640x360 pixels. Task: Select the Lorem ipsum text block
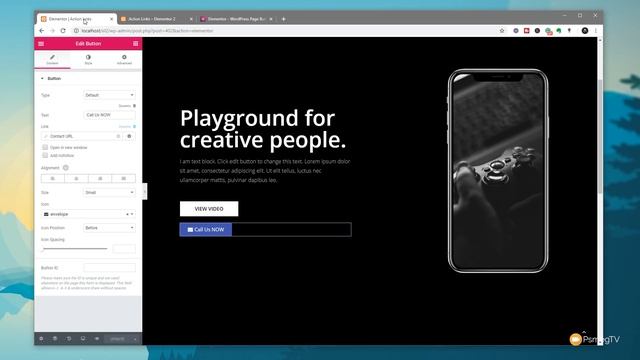point(265,171)
